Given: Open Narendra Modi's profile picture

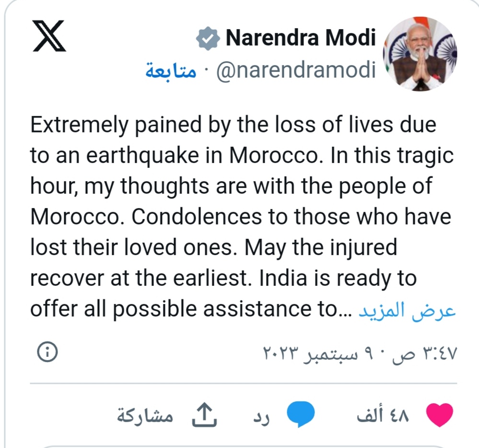Looking at the screenshot, I should tap(420, 54).
